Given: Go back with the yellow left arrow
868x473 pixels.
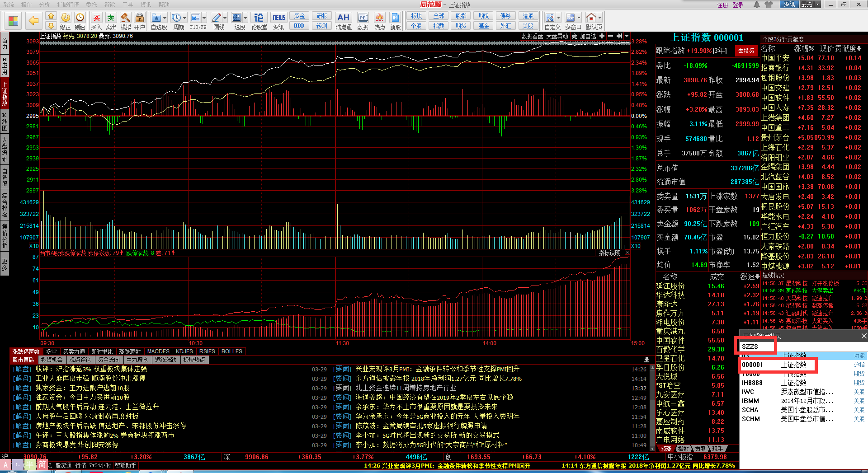Looking at the screenshot, I should tap(33, 20).
